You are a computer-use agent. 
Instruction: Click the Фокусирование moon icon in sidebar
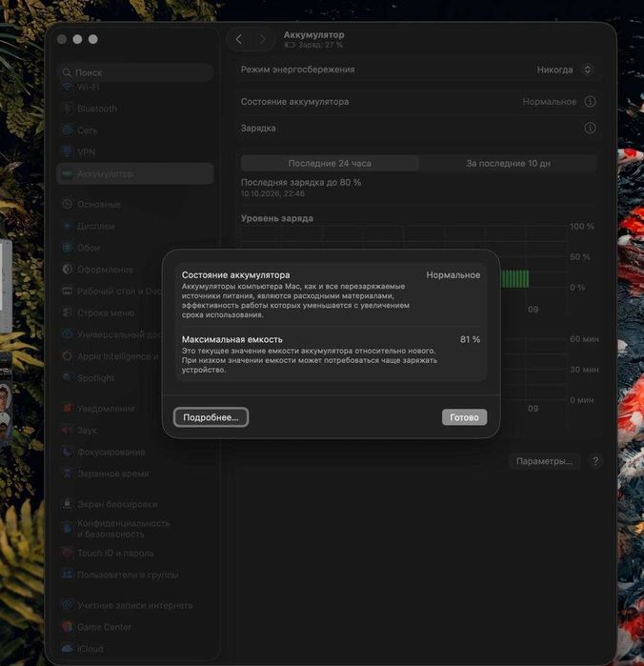pos(67,452)
